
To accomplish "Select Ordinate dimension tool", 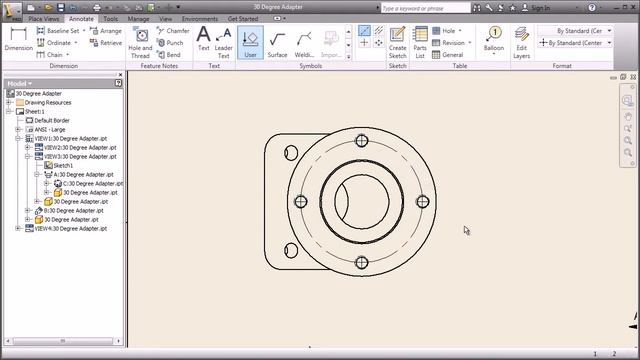I will (53, 42).
